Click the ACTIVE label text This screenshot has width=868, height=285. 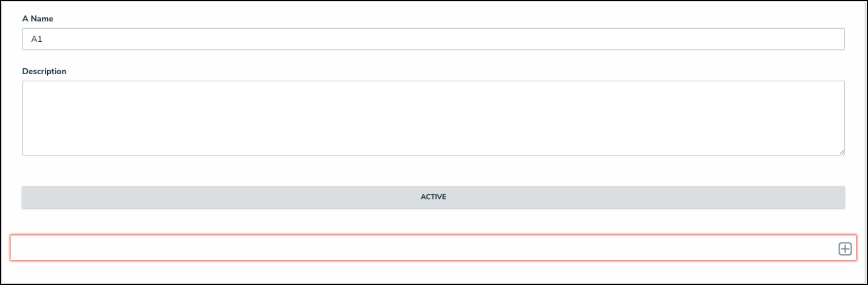click(433, 197)
